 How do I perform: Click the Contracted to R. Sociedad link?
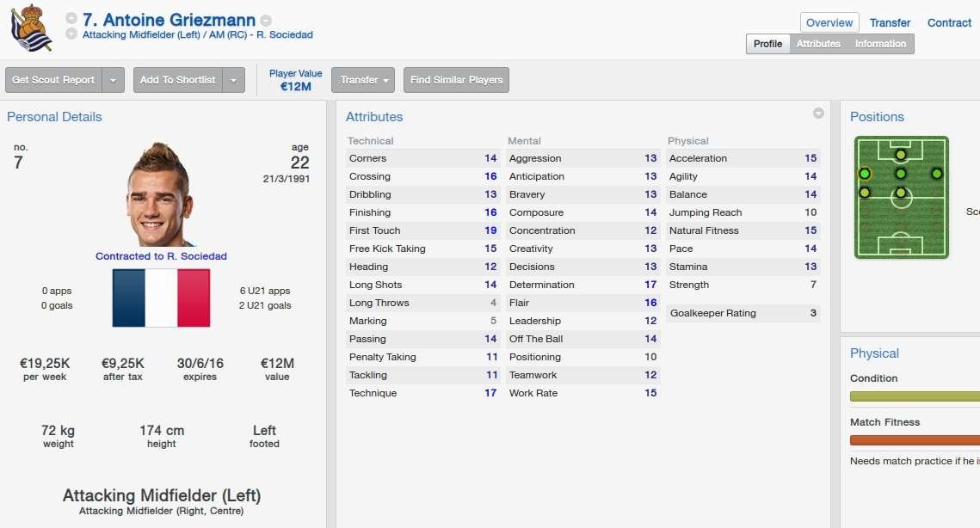[161, 256]
